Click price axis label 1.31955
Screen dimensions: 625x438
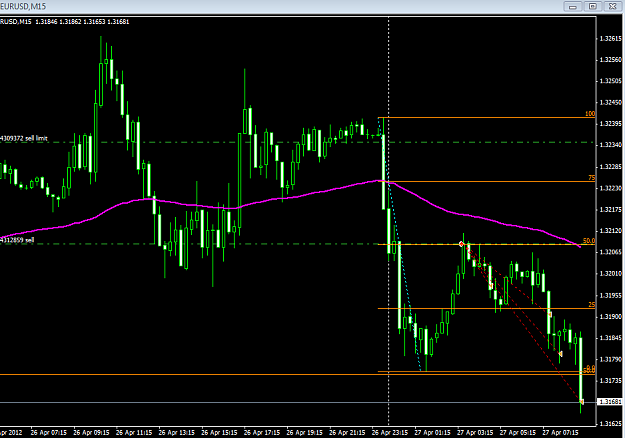[610, 295]
